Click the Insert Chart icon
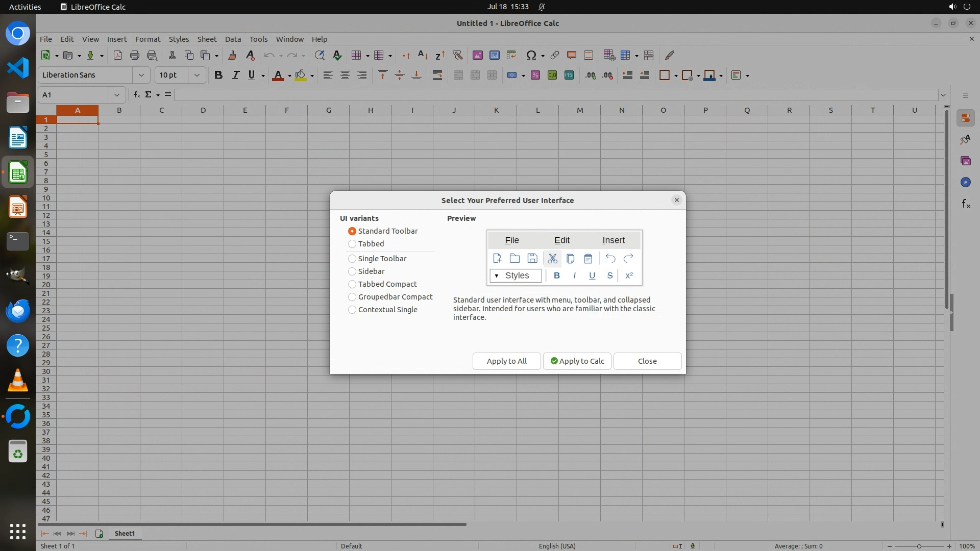 coord(494,55)
